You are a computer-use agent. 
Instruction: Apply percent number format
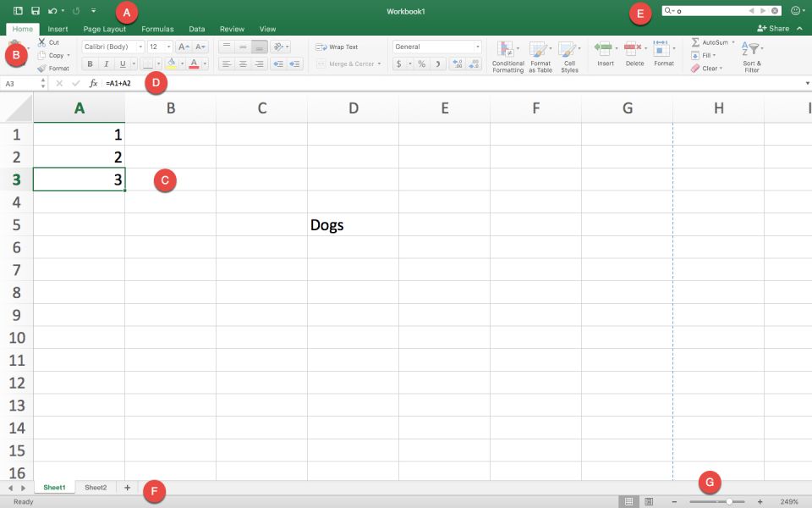point(420,63)
